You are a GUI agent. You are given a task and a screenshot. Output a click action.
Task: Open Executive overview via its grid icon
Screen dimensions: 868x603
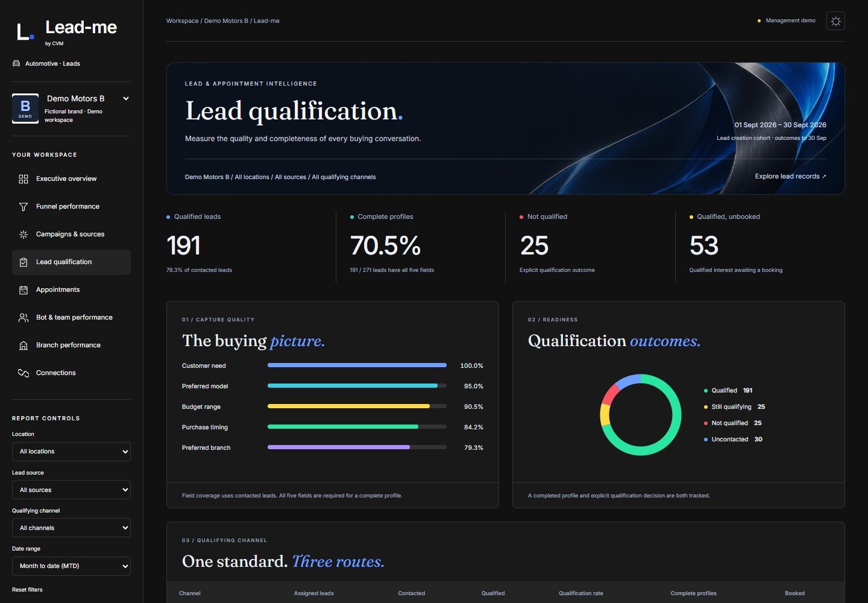pyautogui.click(x=24, y=179)
